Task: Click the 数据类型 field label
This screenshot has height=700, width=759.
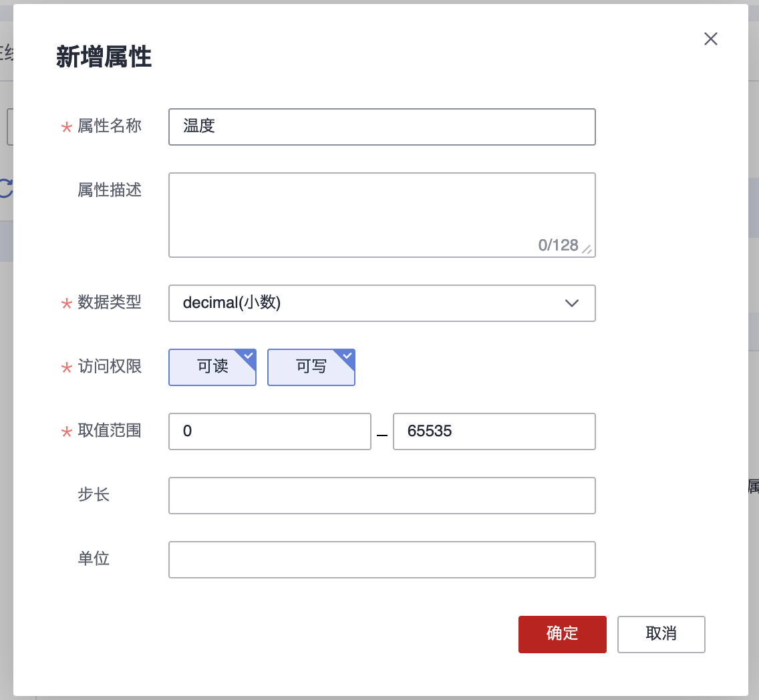Action: (x=110, y=302)
